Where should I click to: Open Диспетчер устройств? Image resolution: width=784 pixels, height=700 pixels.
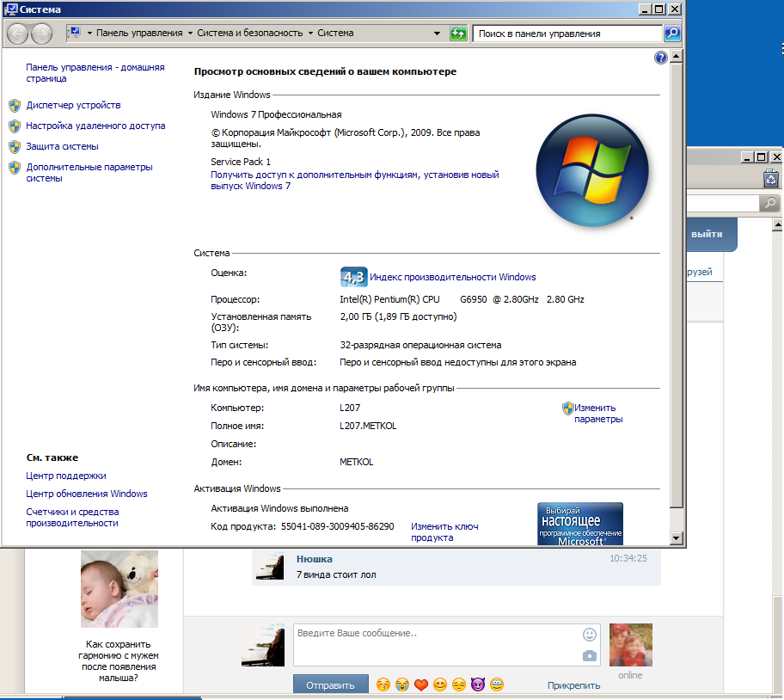(x=74, y=105)
